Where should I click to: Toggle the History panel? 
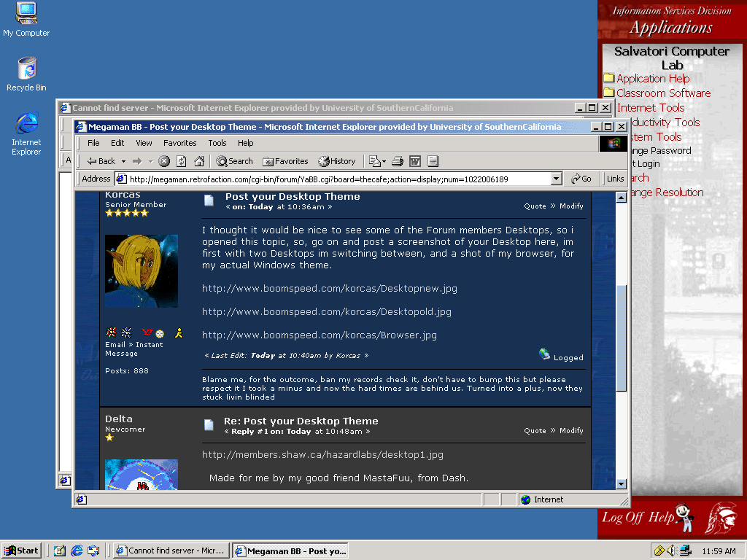337,161
